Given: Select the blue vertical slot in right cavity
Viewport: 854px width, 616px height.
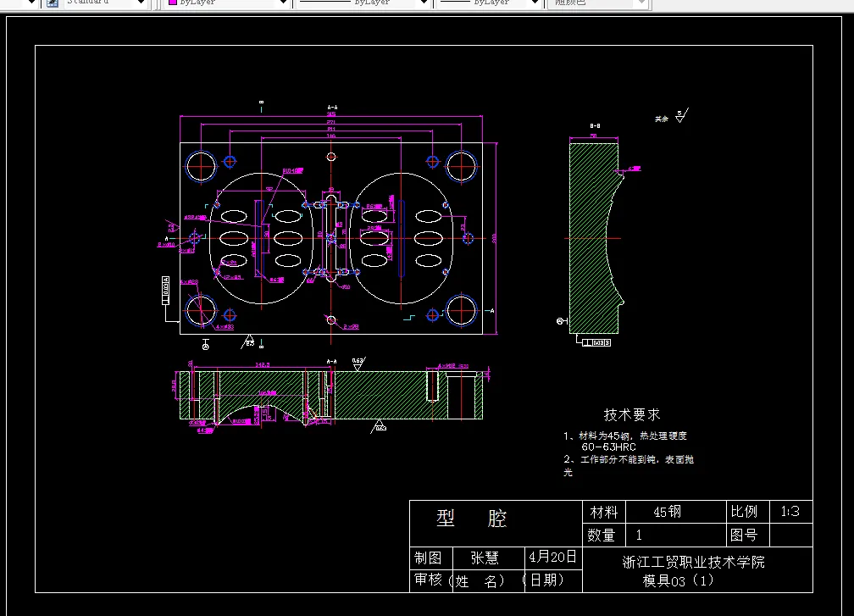Looking at the screenshot, I should click(x=402, y=239).
